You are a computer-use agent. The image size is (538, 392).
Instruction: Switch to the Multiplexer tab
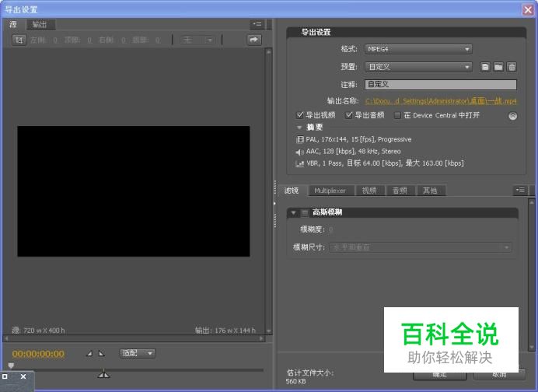[330, 191]
